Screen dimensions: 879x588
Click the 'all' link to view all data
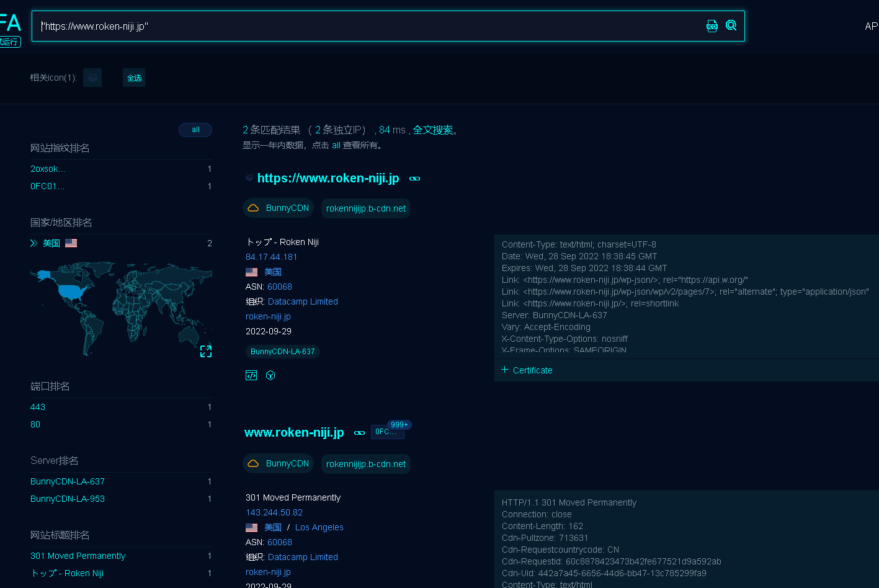tap(336, 145)
